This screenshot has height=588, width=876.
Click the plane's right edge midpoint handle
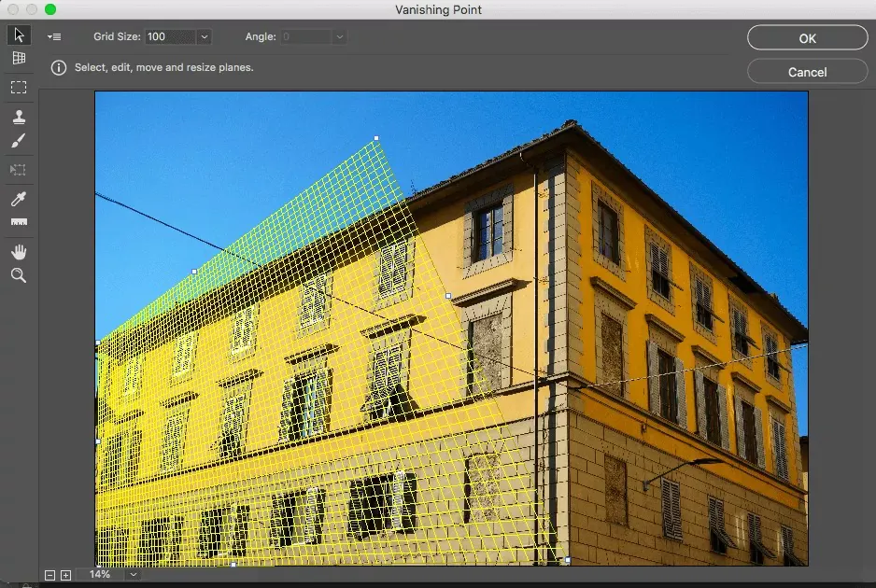pyautogui.click(x=448, y=296)
